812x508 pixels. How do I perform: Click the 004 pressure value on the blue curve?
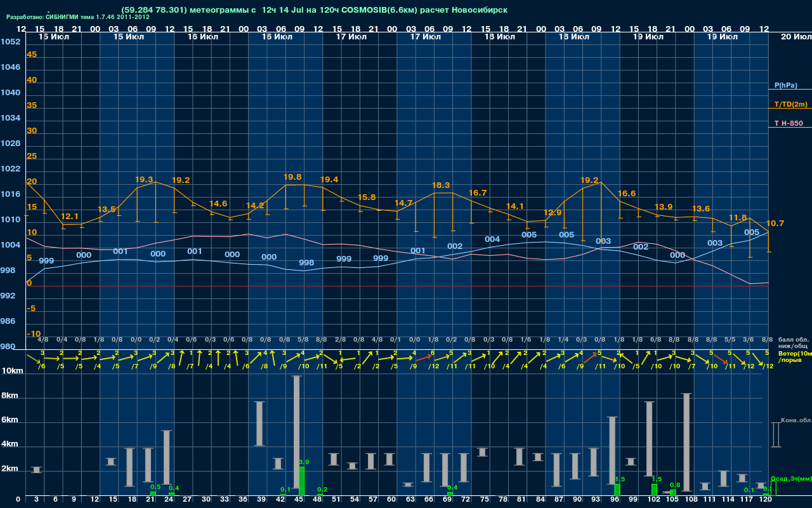coord(492,239)
